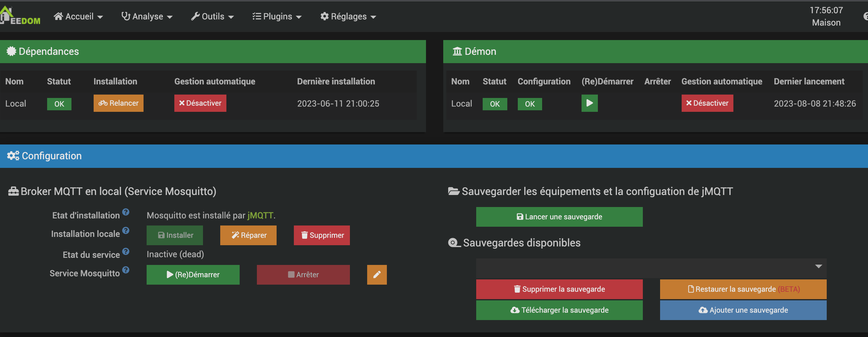
Task: Open the Outils menu
Action: tap(212, 17)
